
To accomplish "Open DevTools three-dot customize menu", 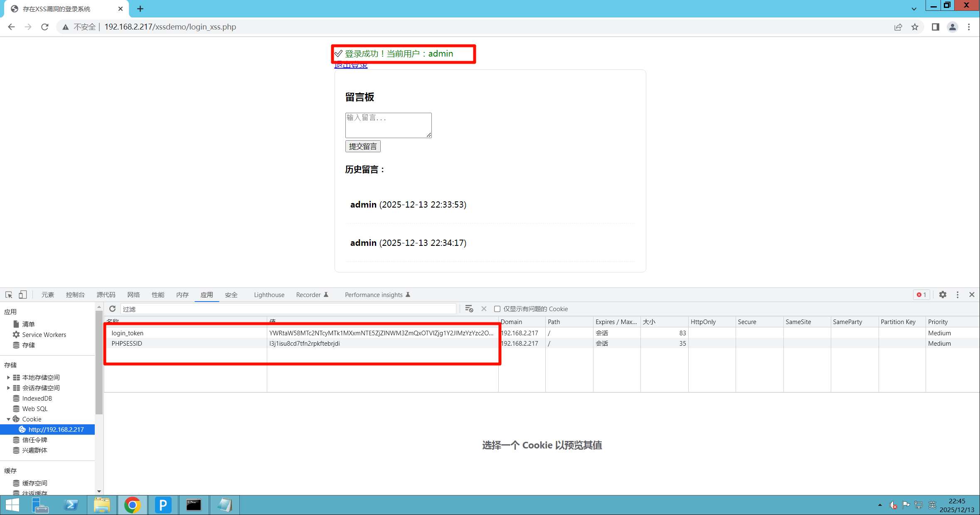I will coord(958,295).
